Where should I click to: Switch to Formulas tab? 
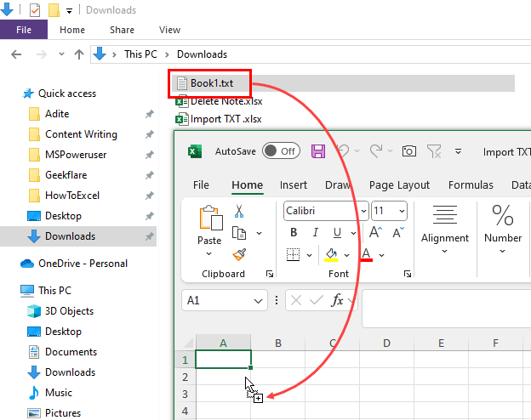[x=471, y=184]
